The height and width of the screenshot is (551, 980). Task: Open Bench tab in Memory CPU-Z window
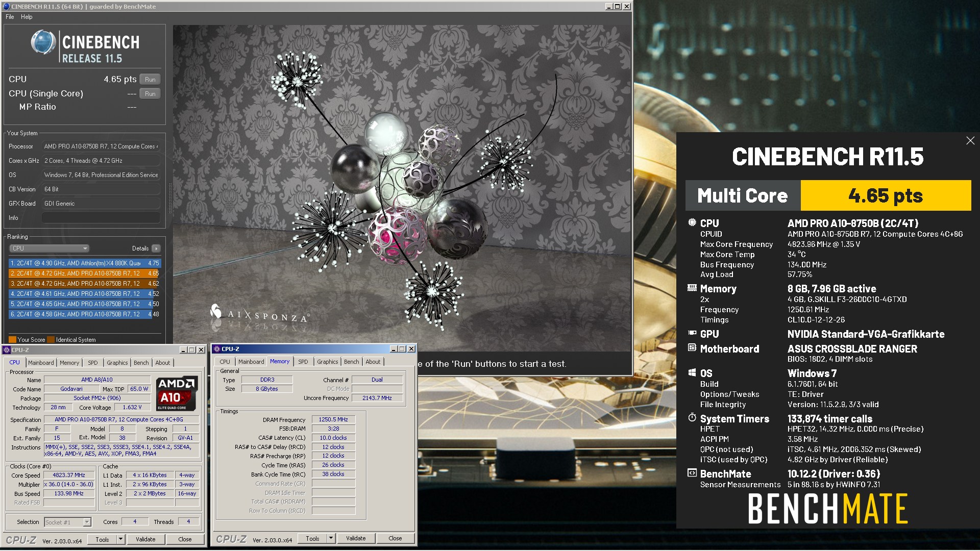[x=352, y=362]
